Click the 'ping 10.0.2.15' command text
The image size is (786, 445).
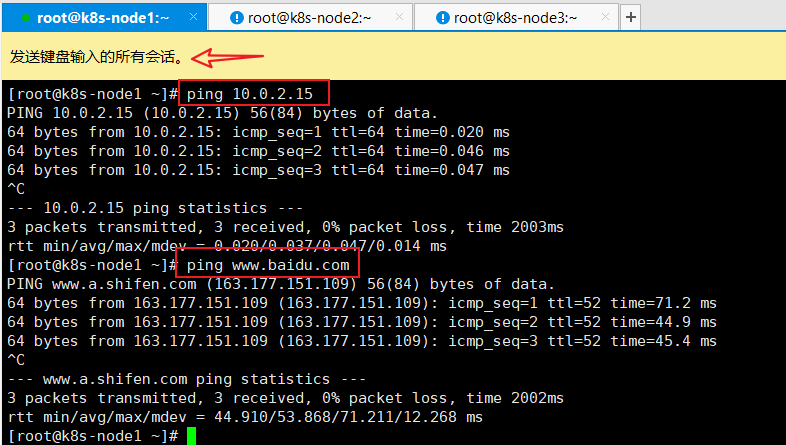(x=250, y=94)
